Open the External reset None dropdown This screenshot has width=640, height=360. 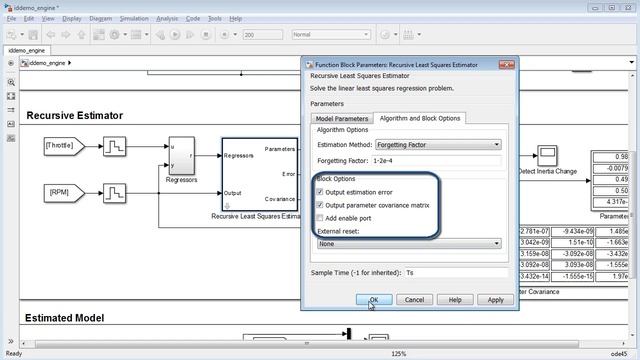pyautogui.click(x=409, y=244)
